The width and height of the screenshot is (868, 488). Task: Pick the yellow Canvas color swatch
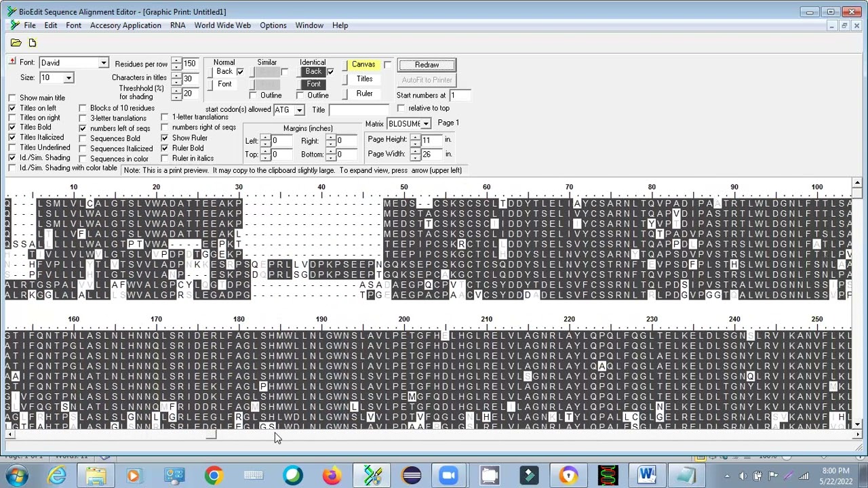[363, 65]
